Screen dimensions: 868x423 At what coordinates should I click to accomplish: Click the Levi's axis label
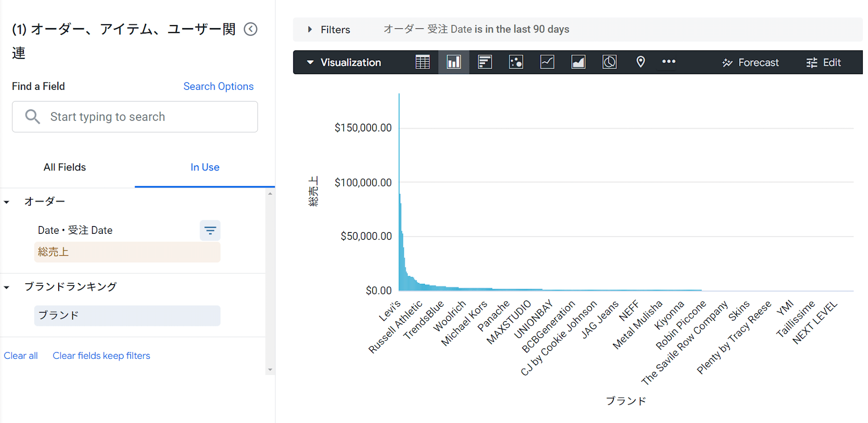coord(389,311)
